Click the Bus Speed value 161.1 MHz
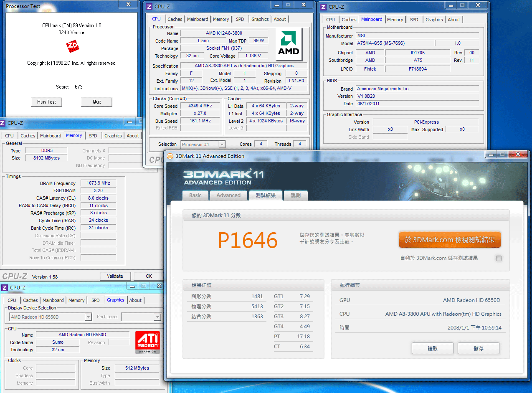 (x=200, y=121)
